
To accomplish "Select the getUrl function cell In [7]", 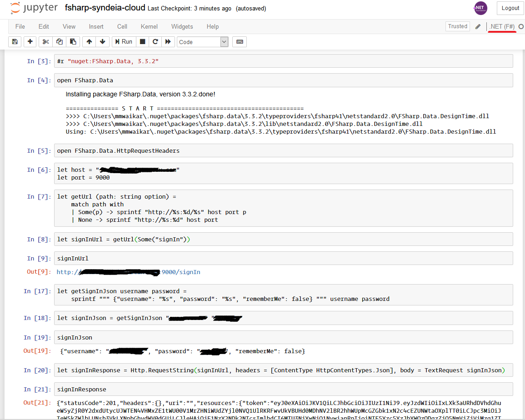I will pos(283,208).
